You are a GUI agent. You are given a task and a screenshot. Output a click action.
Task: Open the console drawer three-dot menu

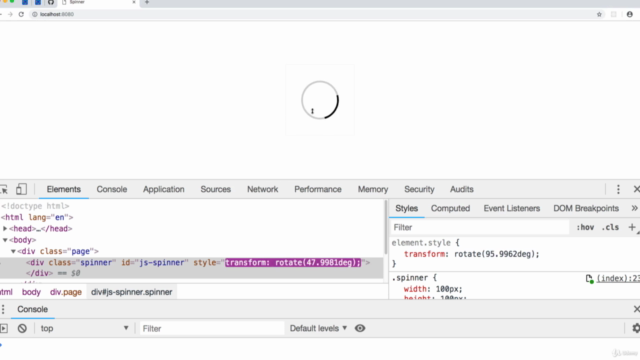pyautogui.click(x=3, y=309)
